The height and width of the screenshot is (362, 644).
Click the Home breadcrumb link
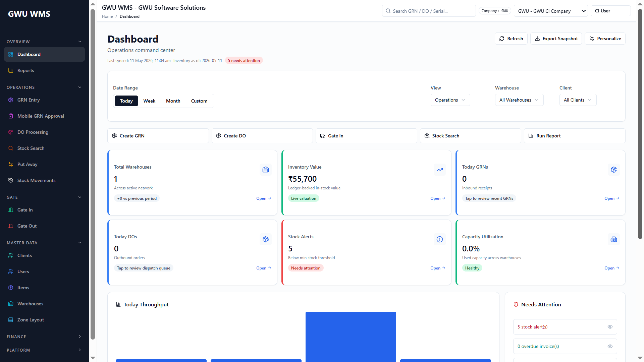[107, 16]
